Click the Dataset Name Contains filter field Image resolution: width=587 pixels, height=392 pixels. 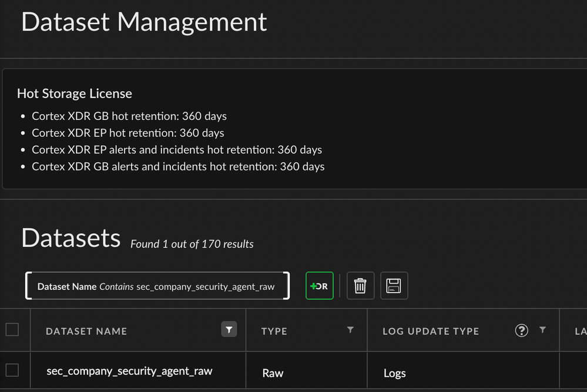point(157,286)
